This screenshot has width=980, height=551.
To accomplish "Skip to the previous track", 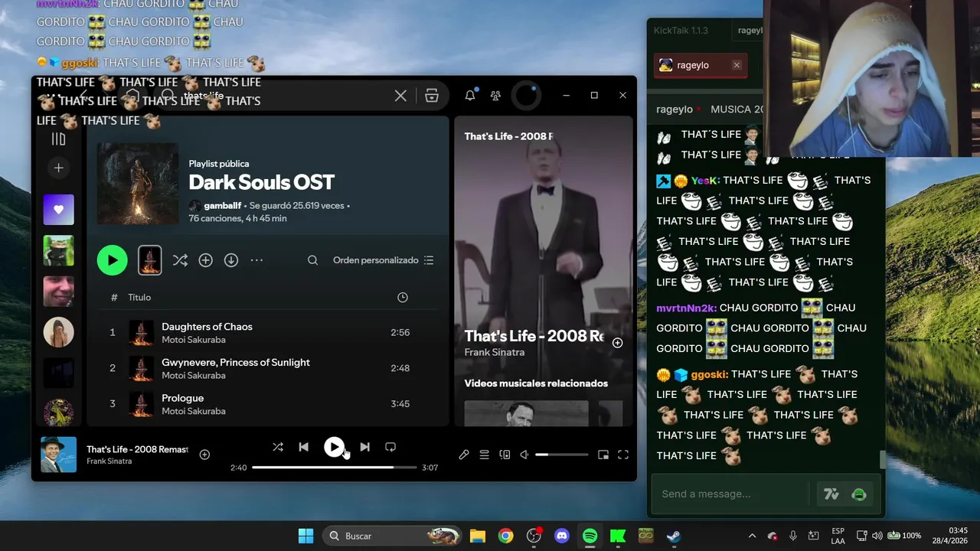I will pos(304,447).
